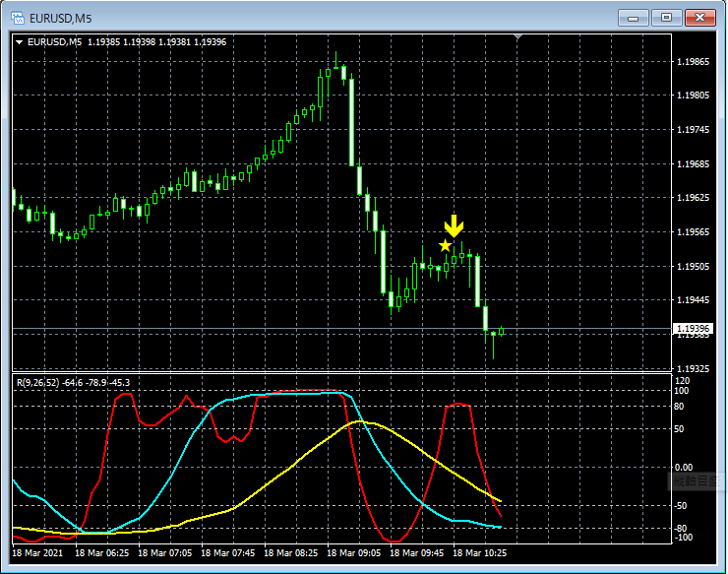Click the 1.19565 price scale label
Viewport: 728px width, 574px height.
pyautogui.click(x=694, y=232)
